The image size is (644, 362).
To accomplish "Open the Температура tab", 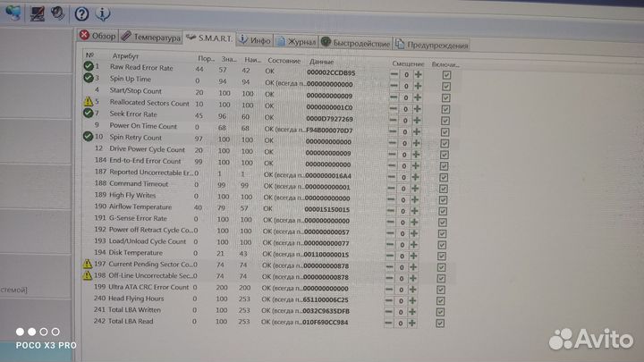I will (151, 38).
